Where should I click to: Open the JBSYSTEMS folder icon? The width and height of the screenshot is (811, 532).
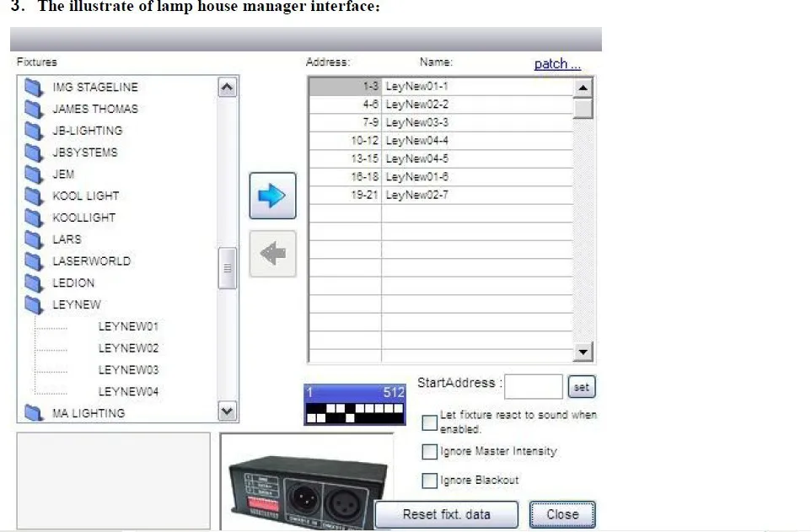[x=34, y=152]
